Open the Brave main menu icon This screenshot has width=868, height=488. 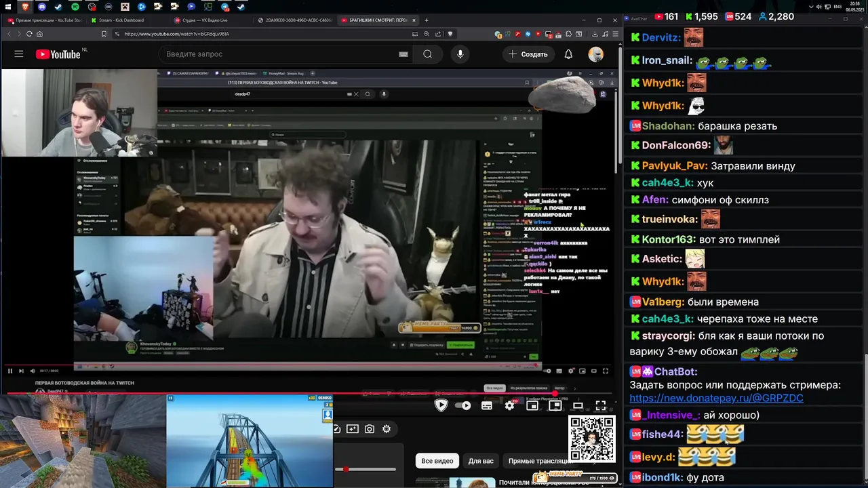pyautogui.click(x=614, y=34)
